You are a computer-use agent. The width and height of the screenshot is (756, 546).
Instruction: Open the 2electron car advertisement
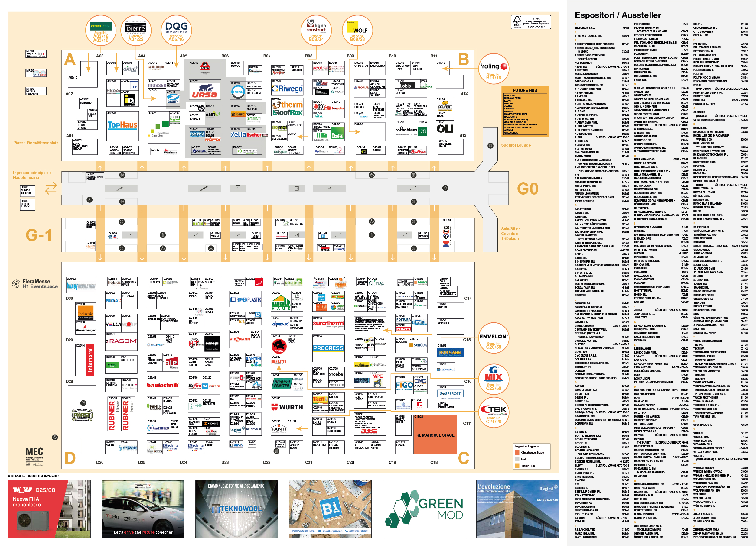coord(143,509)
